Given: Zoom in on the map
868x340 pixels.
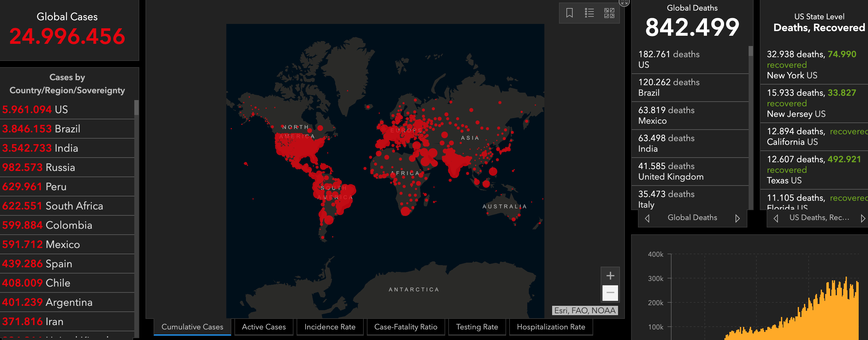Looking at the screenshot, I should pos(610,276).
